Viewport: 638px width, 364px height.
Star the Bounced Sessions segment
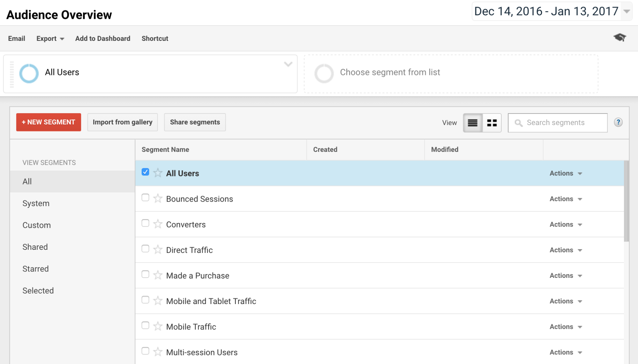(x=158, y=199)
